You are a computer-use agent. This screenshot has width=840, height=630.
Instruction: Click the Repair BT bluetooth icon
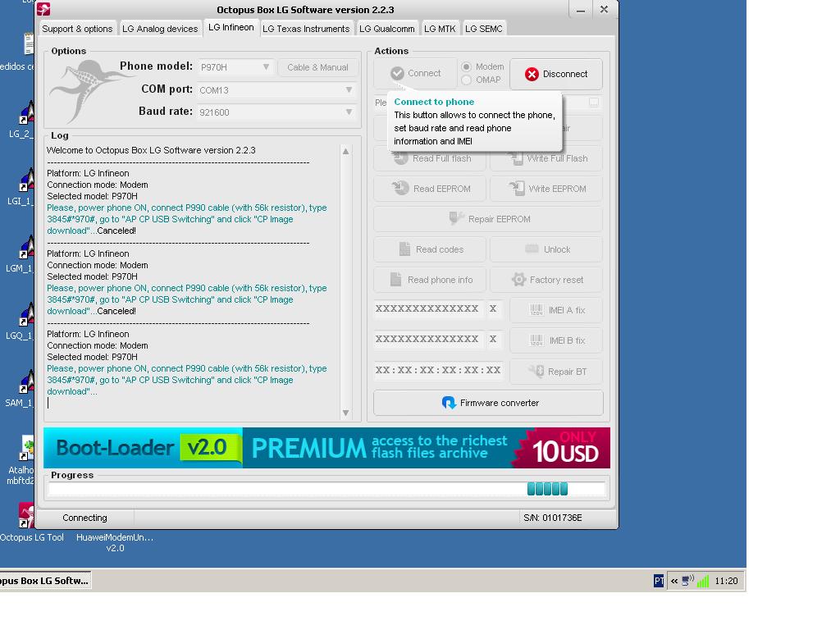point(536,372)
